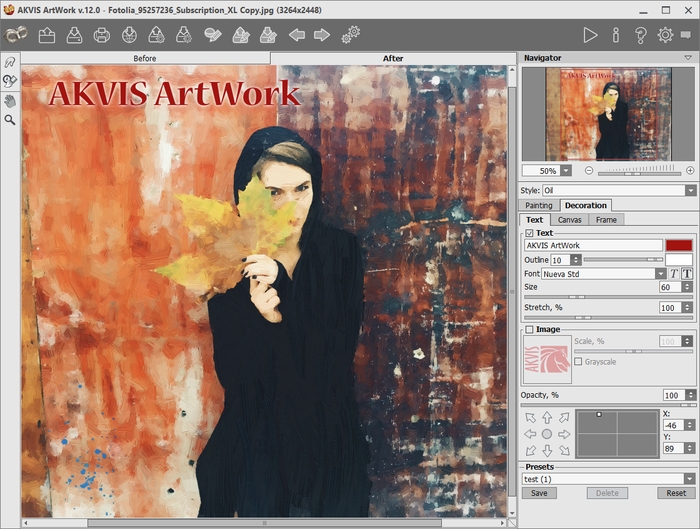This screenshot has width=700, height=529.
Task: Adjust the Stretch percent stepper
Action: (x=688, y=308)
